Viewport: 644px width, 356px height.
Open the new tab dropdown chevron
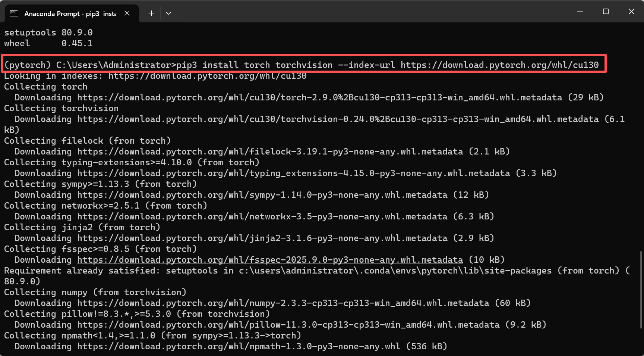(x=168, y=13)
